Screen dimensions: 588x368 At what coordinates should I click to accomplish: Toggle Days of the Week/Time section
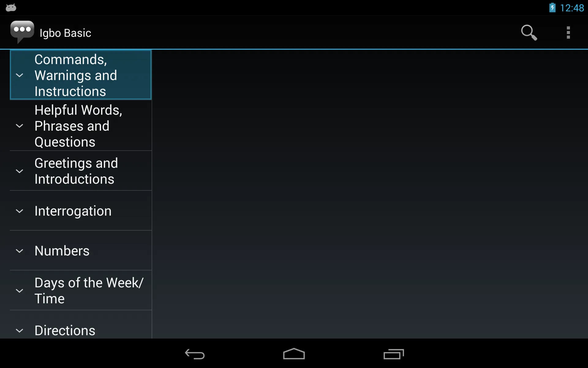20,290
